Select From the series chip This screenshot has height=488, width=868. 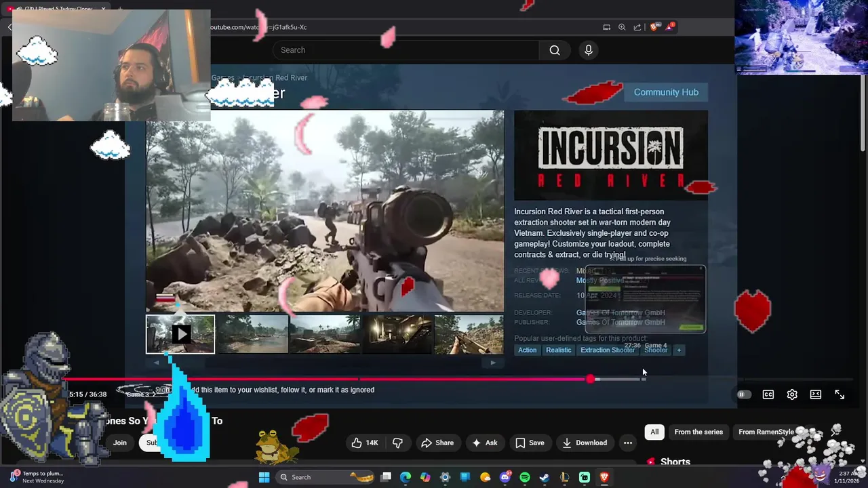[x=698, y=432]
